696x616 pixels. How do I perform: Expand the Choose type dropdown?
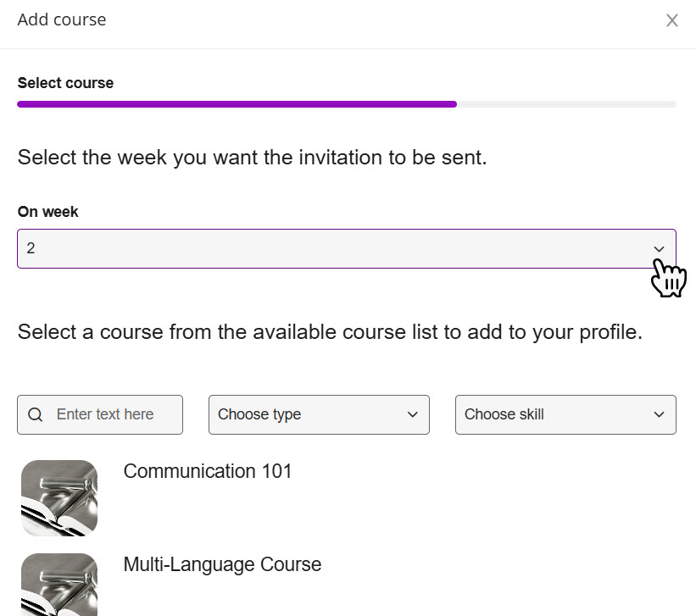point(319,414)
